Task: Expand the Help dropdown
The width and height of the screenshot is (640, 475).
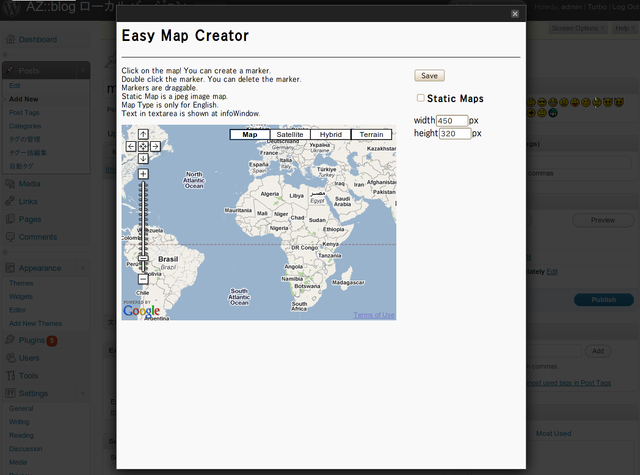Action: tap(624, 28)
